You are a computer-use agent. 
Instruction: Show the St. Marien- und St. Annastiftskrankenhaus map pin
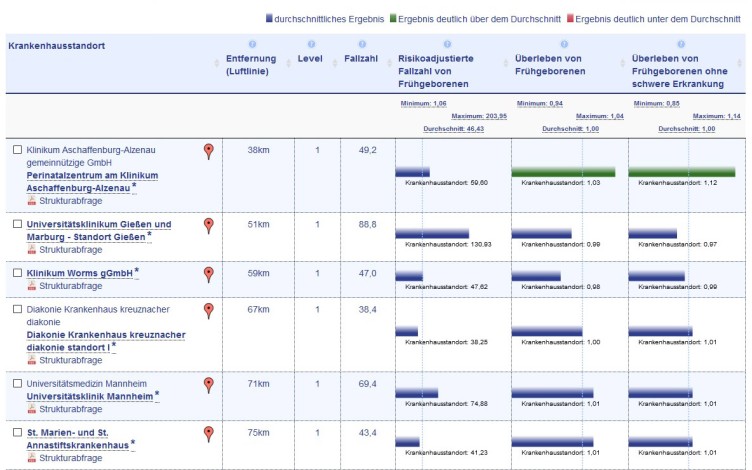coord(209,434)
